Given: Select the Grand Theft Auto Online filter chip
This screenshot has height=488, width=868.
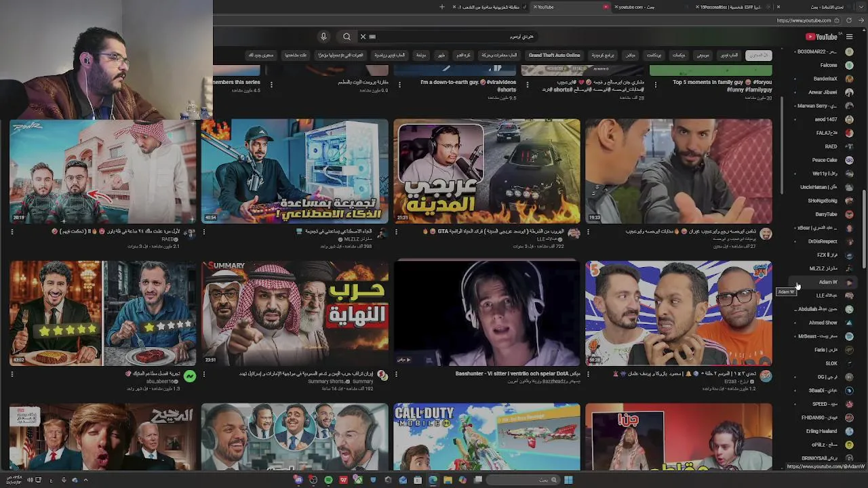Looking at the screenshot, I should click(x=554, y=55).
